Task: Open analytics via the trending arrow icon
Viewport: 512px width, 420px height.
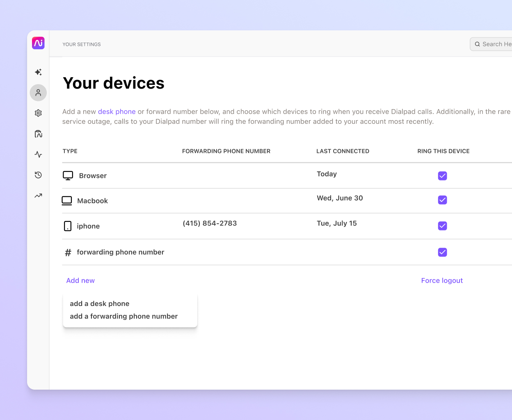Action: pos(38,196)
